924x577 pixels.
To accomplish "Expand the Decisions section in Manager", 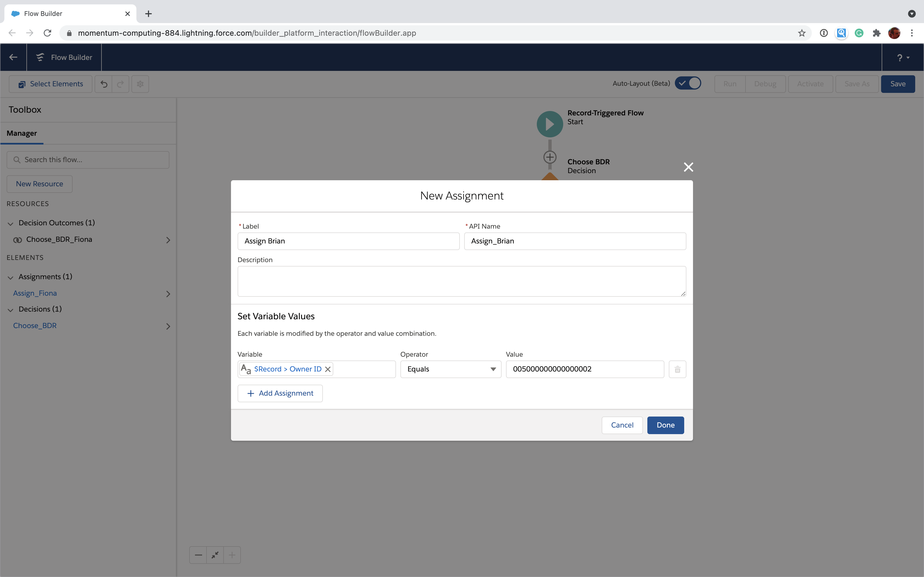I will (11, 309).
